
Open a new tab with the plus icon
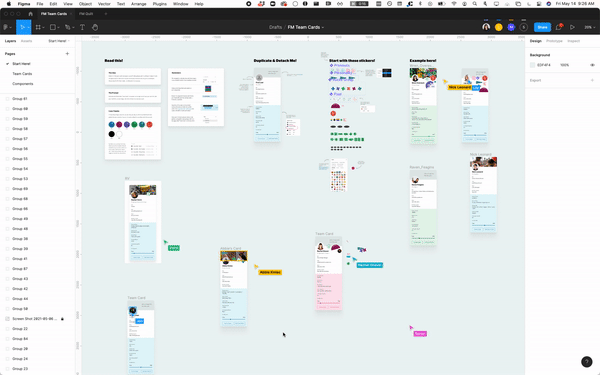pos(106,14)
